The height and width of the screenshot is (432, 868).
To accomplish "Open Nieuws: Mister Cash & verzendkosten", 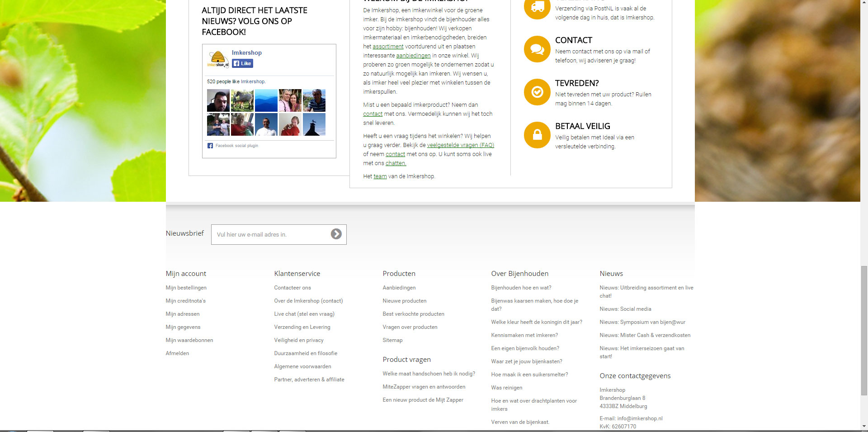I will 645,335.
